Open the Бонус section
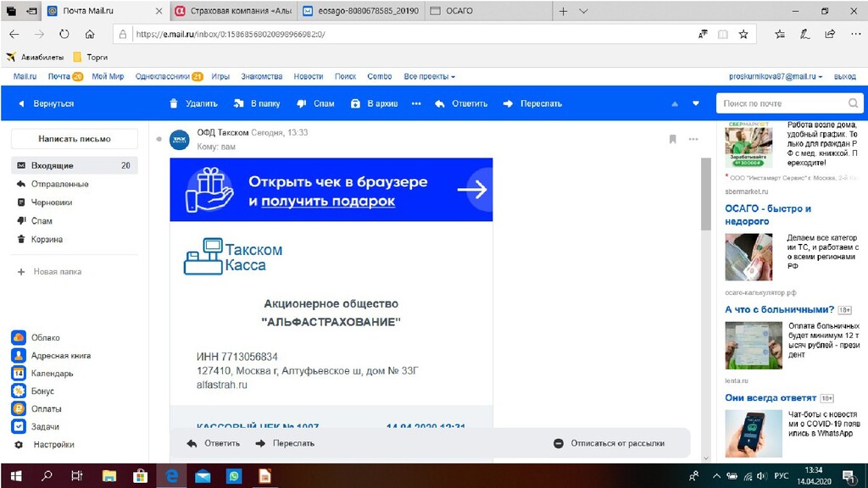Viewport: 868px width, 488px height. 33,391
